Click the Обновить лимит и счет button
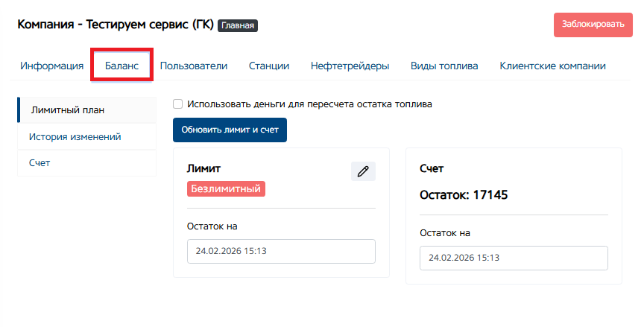Screen dimensions: 644x327 point(230,130)
